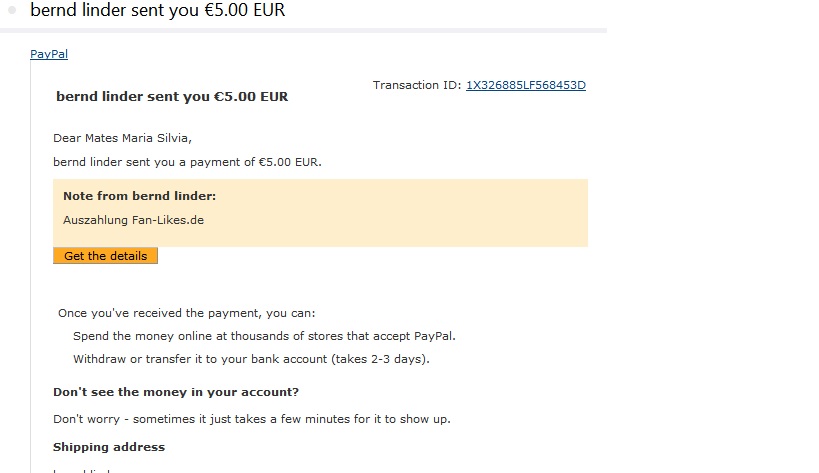Click the Spend the money online line
The width and height of the screenshot is (819, 473).
pos(264,336)
